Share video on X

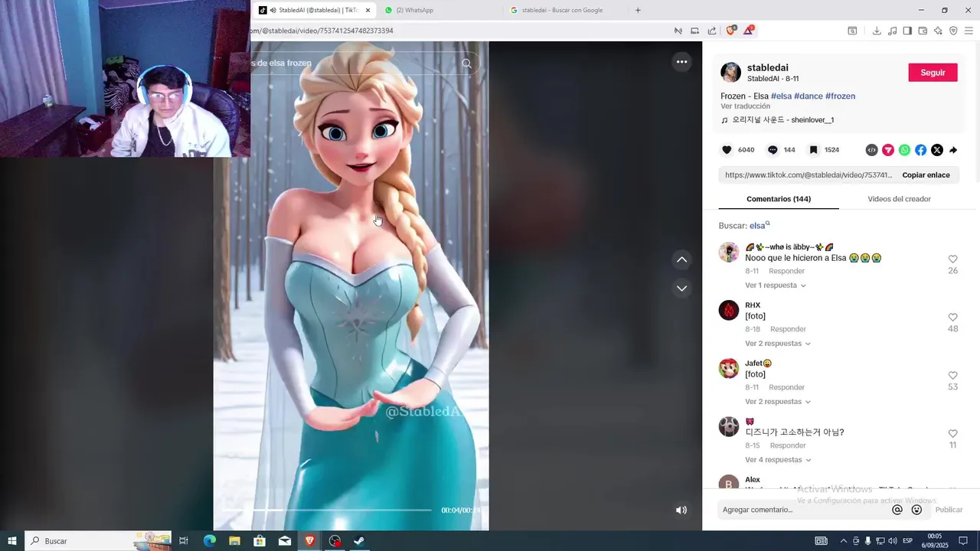tap(937, 150)
